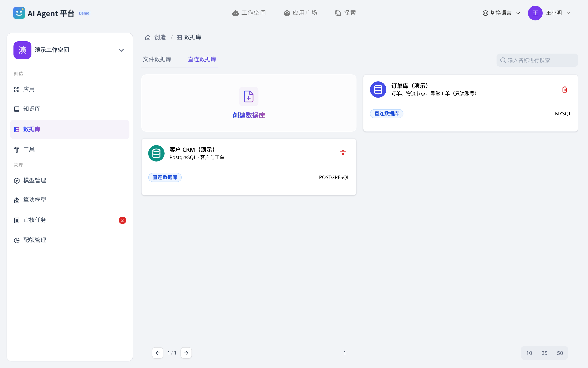588x368 pixels.
Task: Set page size to 10
Action: point(529,353)
